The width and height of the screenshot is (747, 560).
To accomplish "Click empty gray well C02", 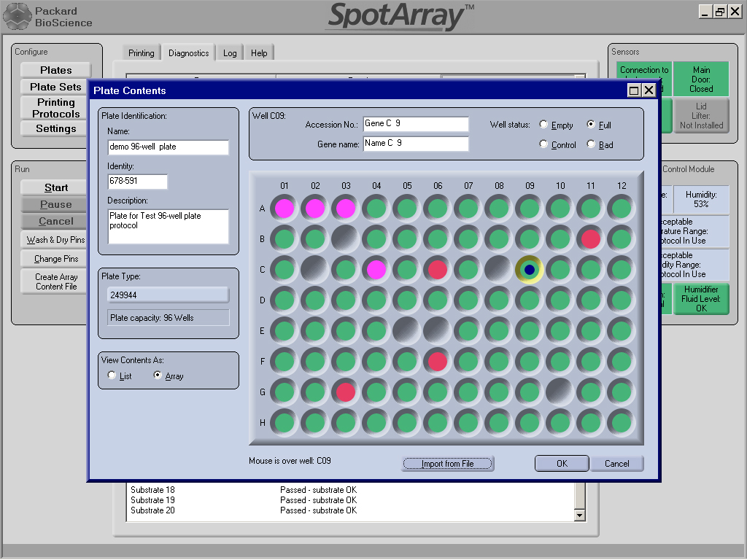I will pos(315,270).
